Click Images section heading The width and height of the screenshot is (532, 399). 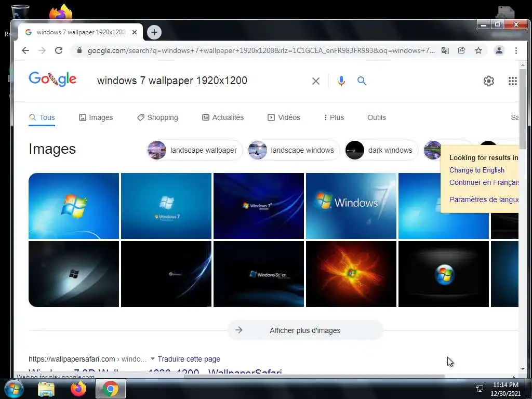click(52, 149)
